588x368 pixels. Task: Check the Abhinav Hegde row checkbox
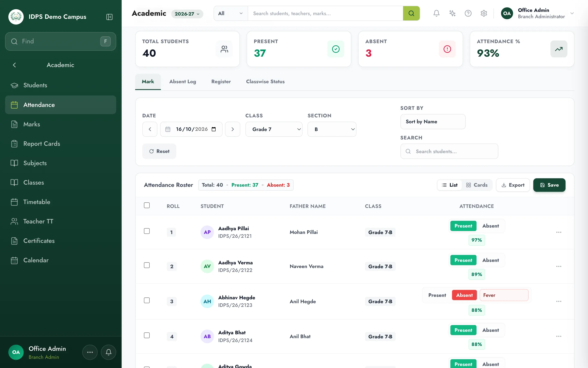147,300
